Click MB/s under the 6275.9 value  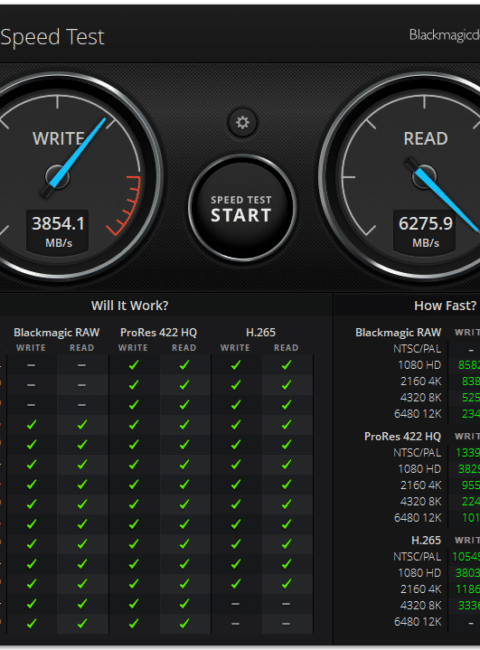pos(426,243)
